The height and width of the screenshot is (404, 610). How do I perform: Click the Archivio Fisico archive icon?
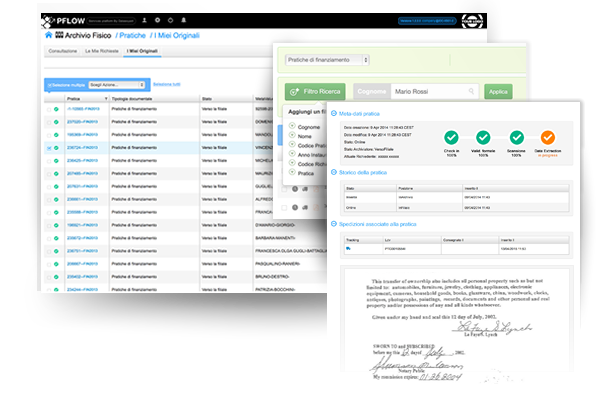tap(60, 36)
